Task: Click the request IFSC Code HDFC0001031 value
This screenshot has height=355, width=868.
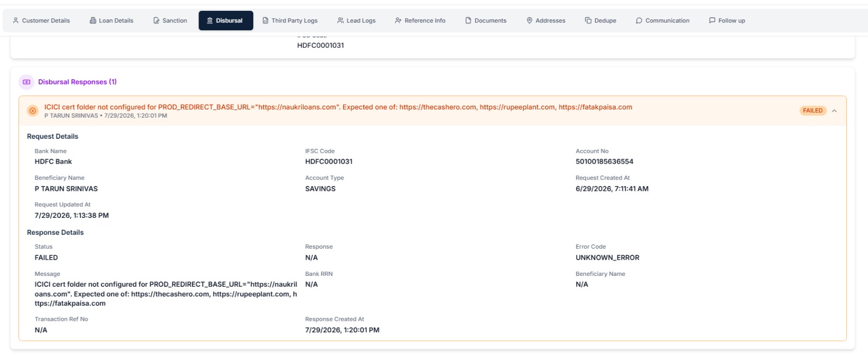Action: coord(329,162)
